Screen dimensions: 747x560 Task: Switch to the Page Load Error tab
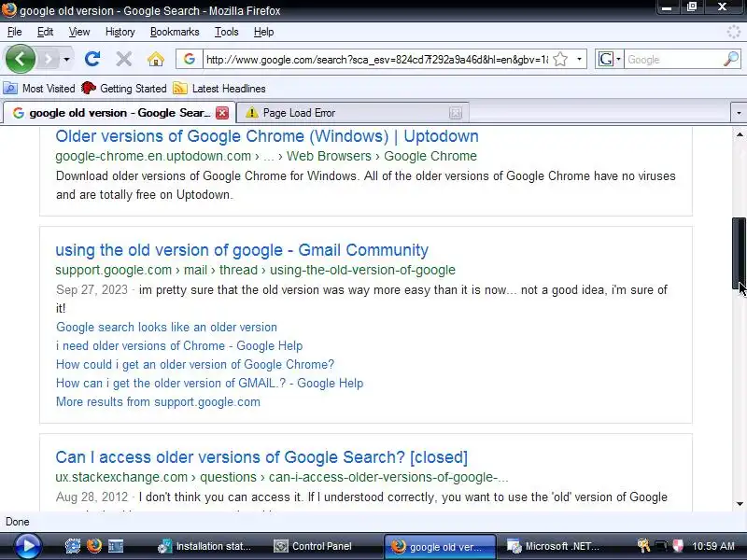point(343,113)
